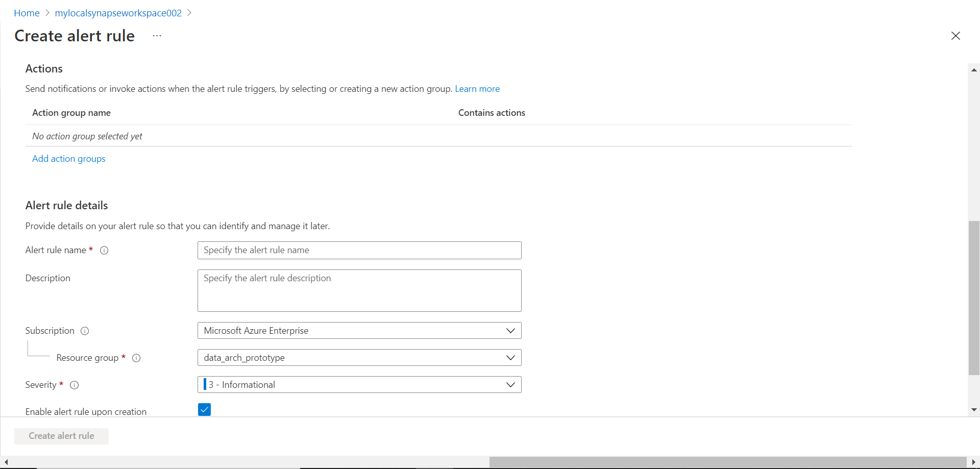Click the Alert rule details heading
The width and height of the screenshot is (980, 469).
[x=67, y=206]
